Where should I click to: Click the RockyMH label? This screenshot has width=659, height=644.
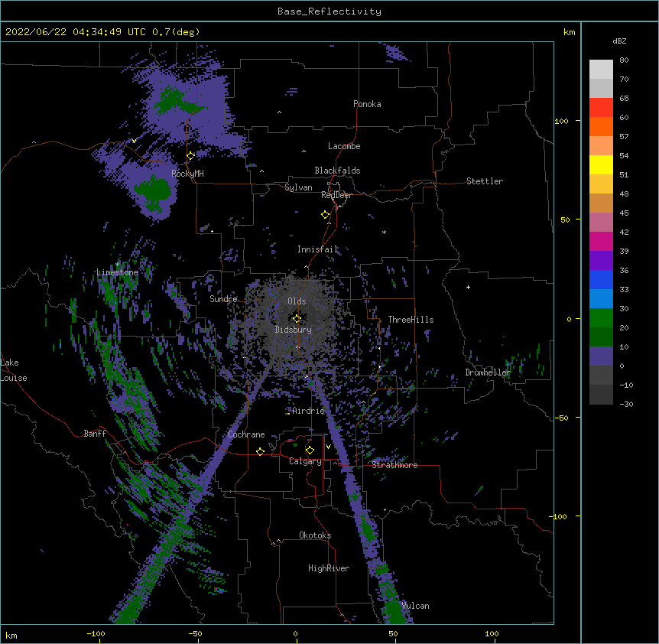[187, 174]
